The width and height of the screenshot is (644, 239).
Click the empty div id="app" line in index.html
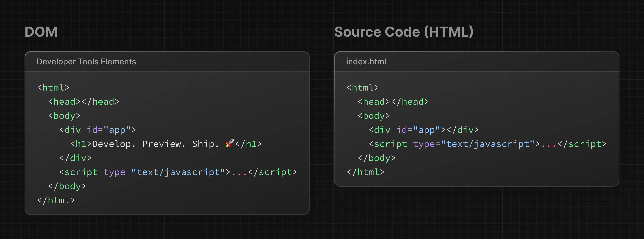(423, 130)
